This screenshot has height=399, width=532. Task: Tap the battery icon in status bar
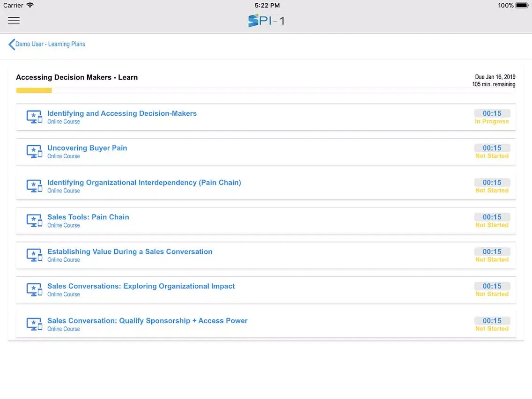(x=522, y=6)
